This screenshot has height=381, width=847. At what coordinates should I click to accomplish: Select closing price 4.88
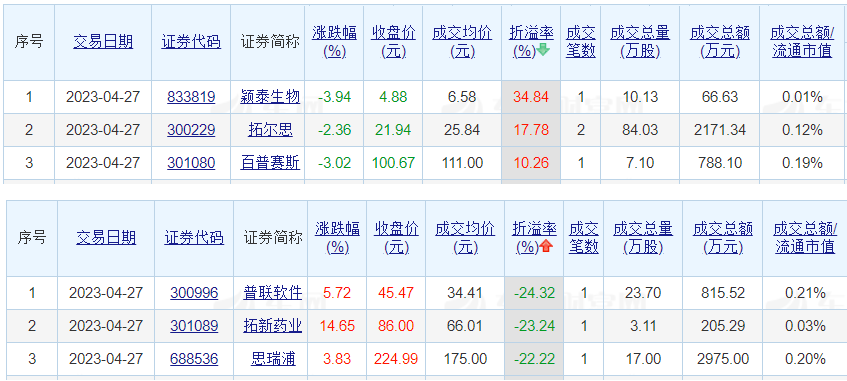click(393, 97)
